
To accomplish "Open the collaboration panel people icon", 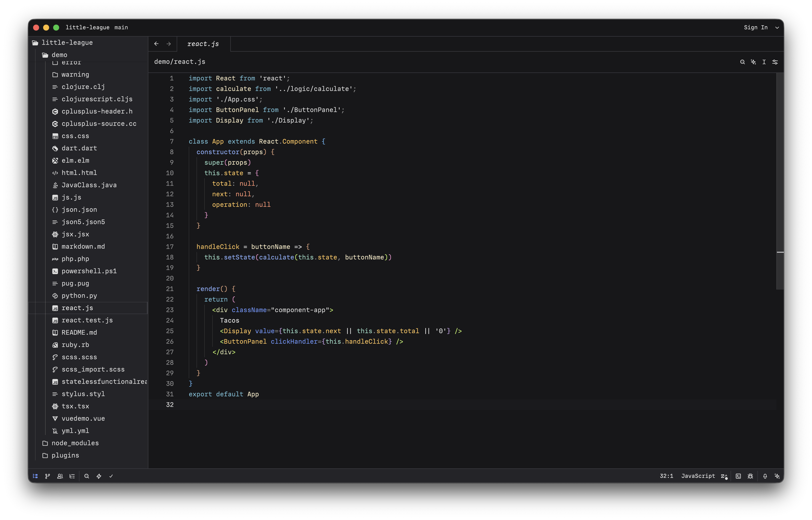I will [60, 476].
